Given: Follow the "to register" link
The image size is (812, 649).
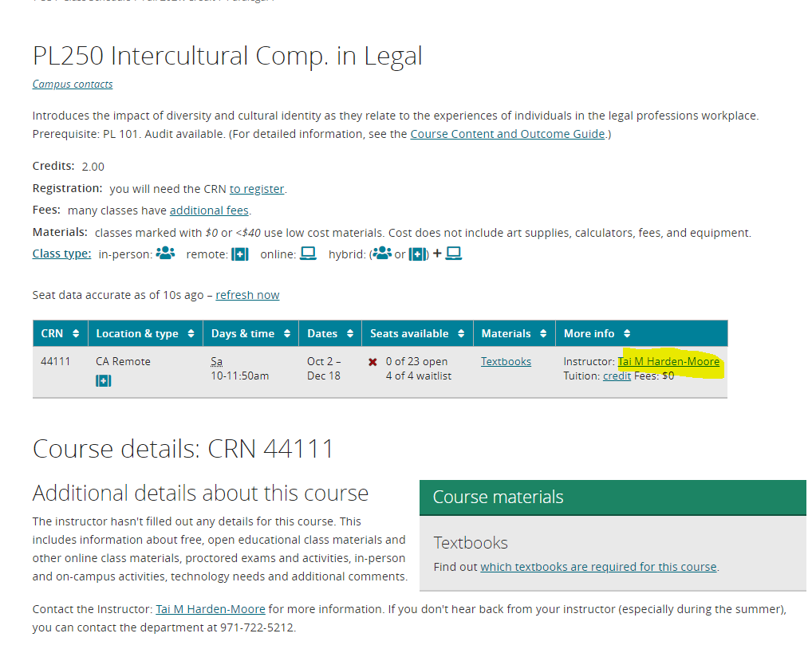Looking at the screenshot, I should [x=257, y=189].
